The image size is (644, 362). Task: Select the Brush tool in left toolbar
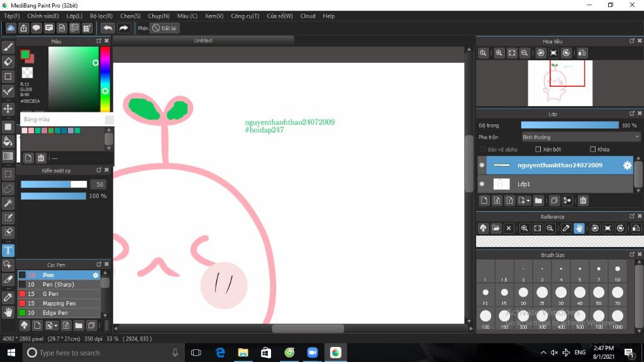tap(8, 47)
